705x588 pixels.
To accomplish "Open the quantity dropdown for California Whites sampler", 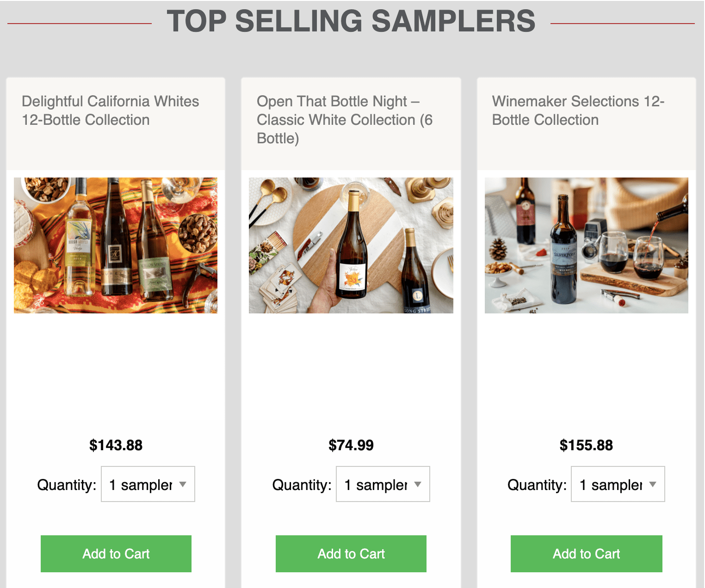I will (148, 484).
